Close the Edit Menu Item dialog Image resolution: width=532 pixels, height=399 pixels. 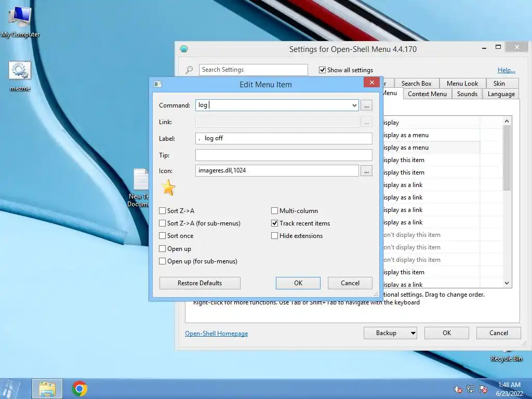click(x=371, y=83)
